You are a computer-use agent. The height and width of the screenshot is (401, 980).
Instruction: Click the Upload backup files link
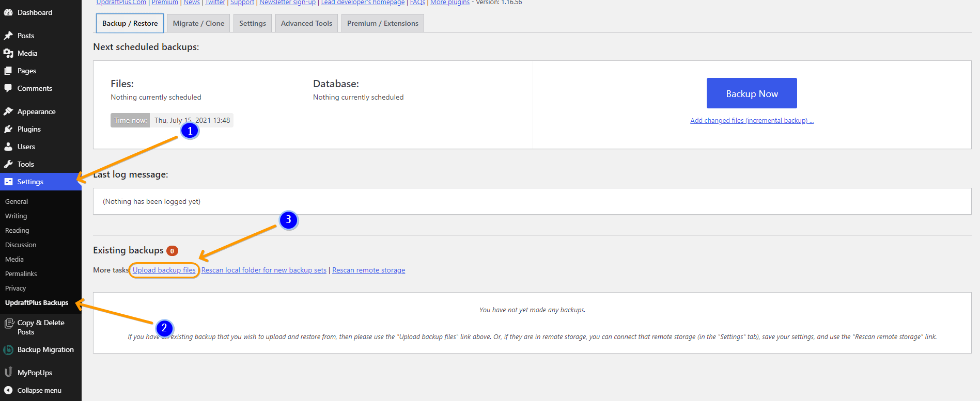[x=164, y=270]
